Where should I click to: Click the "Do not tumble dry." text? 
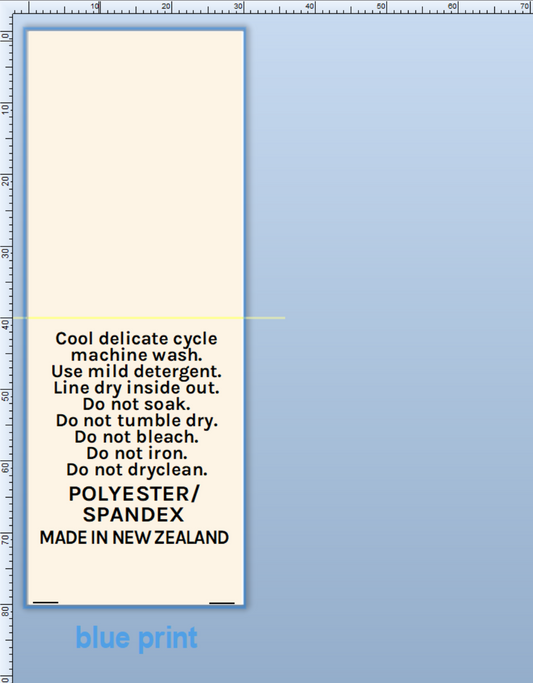(x=136, y=421)
